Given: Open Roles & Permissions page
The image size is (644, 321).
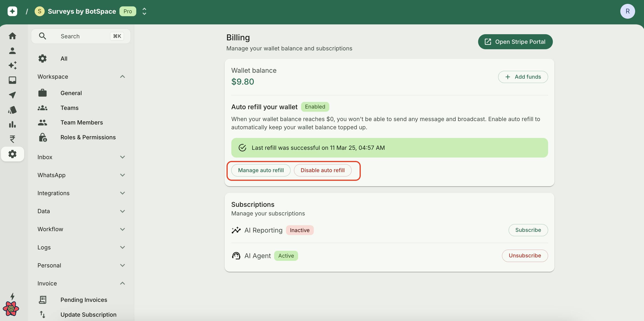Looking at the screenshot, I should (81, 137).
